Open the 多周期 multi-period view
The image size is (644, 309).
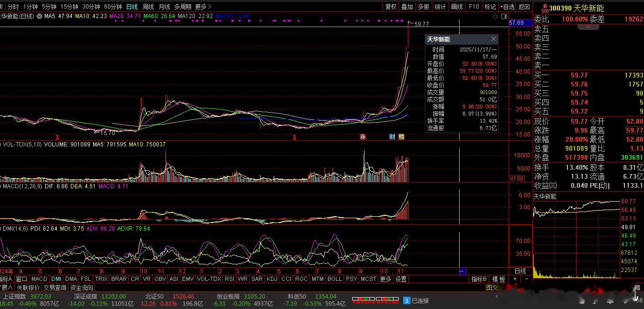[183, 7]
